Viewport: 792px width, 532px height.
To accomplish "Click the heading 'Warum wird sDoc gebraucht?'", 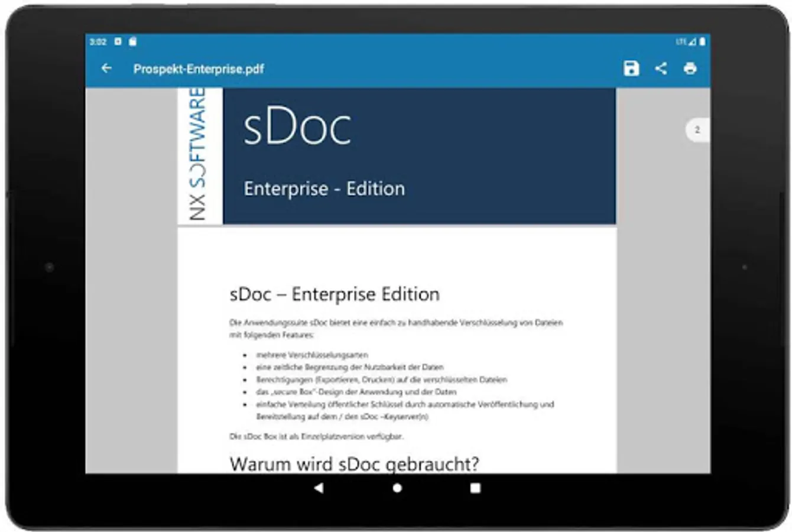I will click(354, 463).
